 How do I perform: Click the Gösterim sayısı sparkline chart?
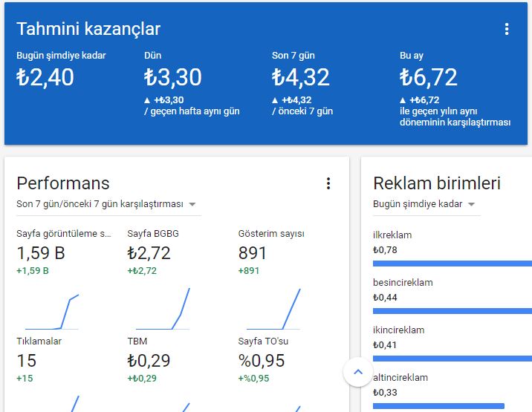point(273,309)
